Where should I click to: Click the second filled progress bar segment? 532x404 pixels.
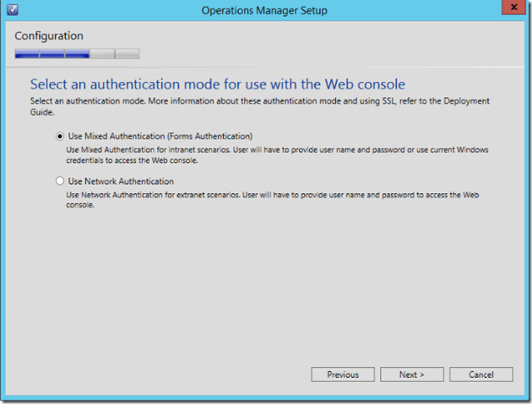click(52, 54)
